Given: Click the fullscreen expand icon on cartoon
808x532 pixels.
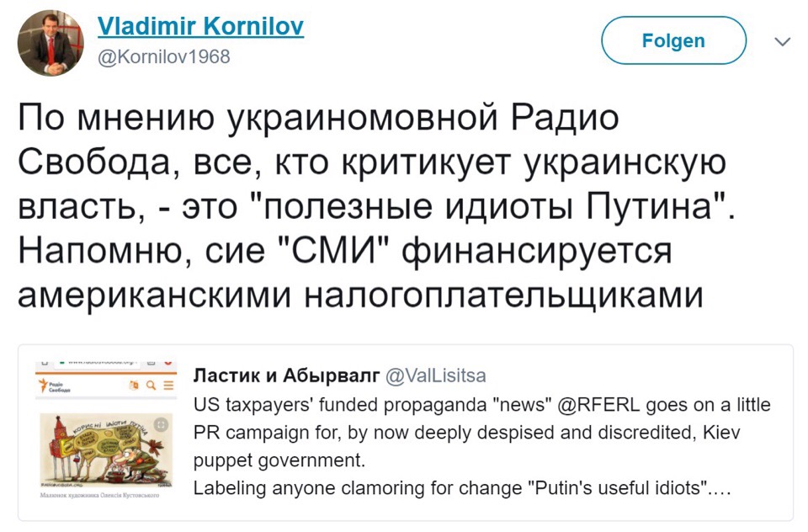Looking at the screenshot, I should 162,424.
